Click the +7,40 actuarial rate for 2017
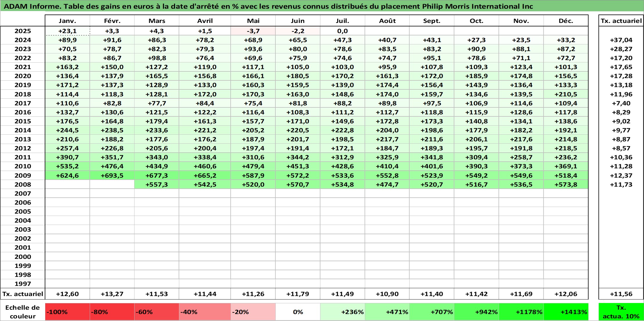 click(x=621, y=103)
